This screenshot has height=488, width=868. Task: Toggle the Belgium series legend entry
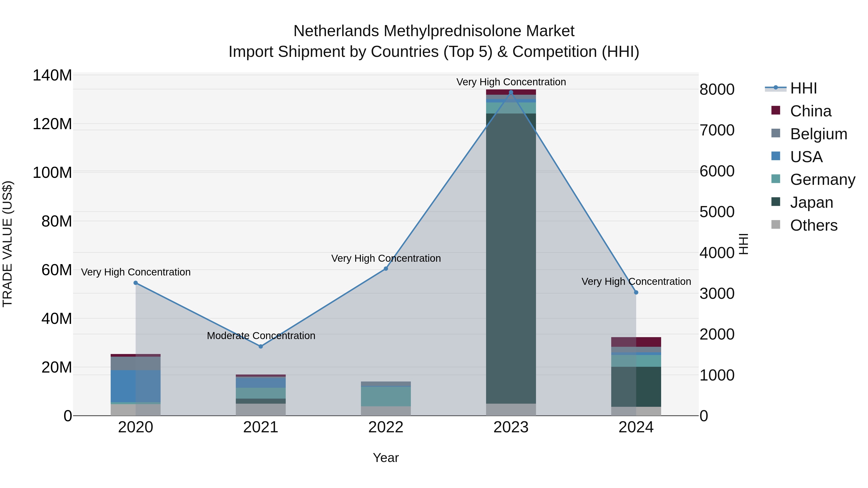[809, 134]
